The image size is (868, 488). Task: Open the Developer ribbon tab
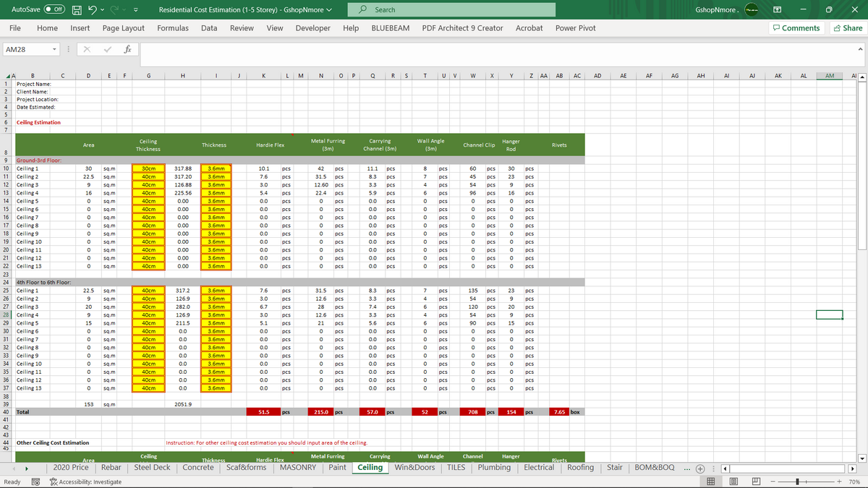pyautogui.click(x=313, y=27)
